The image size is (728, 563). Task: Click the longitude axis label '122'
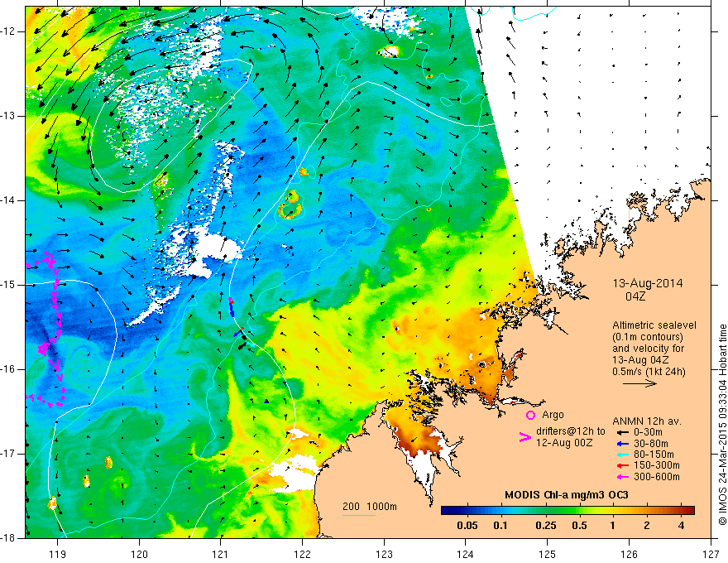tap(302, 555)
